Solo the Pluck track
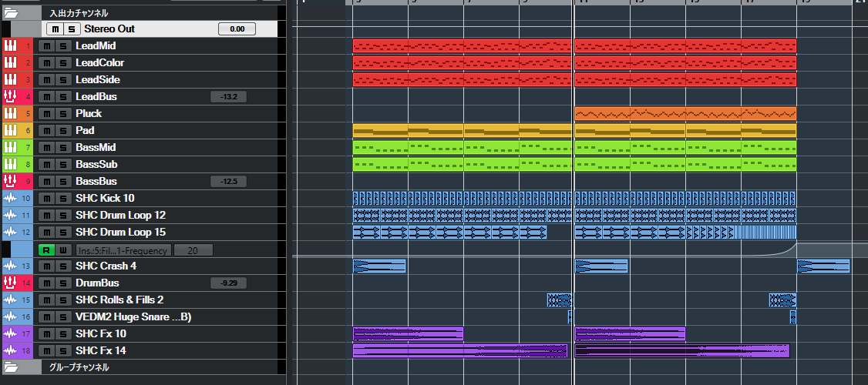 (62, 113)
